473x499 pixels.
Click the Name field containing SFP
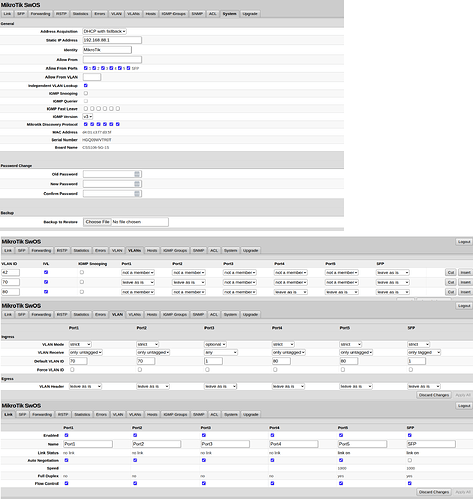[431, 444]
